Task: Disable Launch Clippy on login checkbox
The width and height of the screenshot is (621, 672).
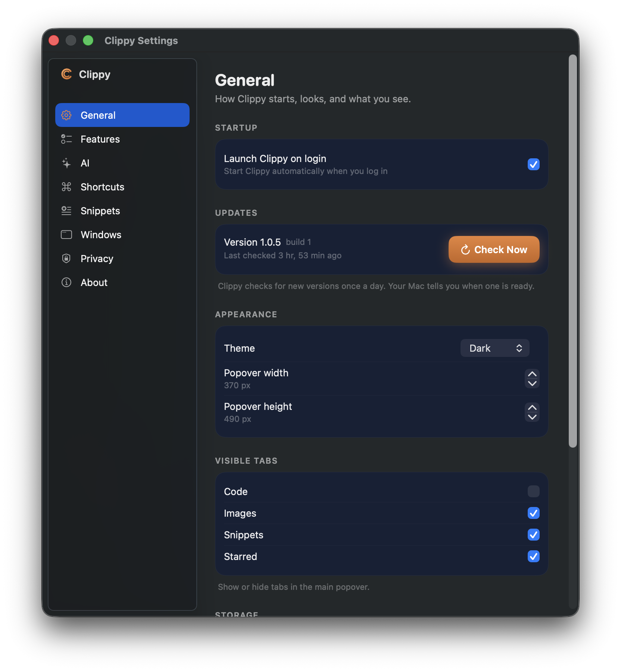Action: (x=534, y=164)
